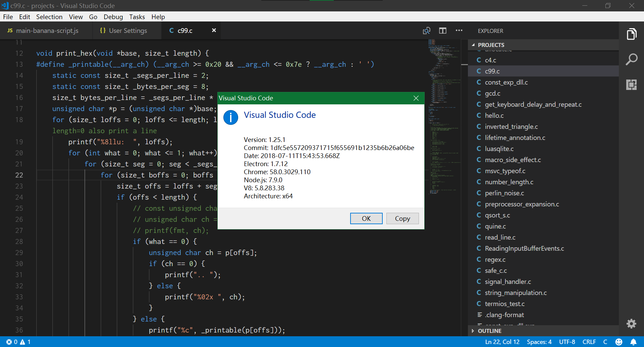The width and height of the screenshot is (644, 347).
Task: Change indentation via Spaces: 4
Action: coord(539,342)
